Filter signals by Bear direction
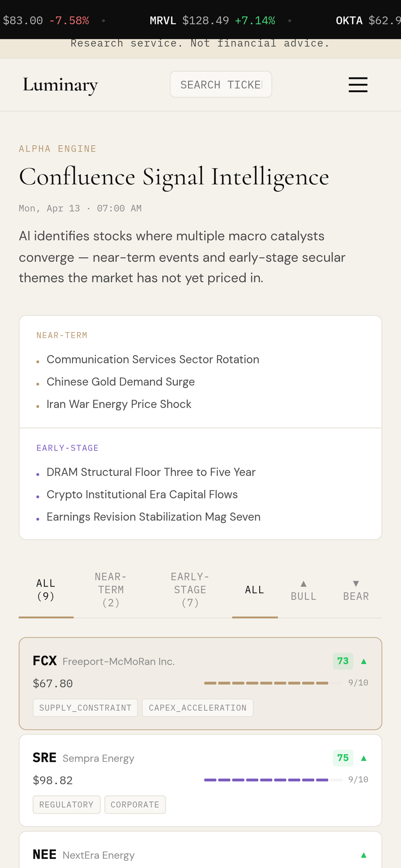Viewport: 401px width, 868px height. [356, 590]
